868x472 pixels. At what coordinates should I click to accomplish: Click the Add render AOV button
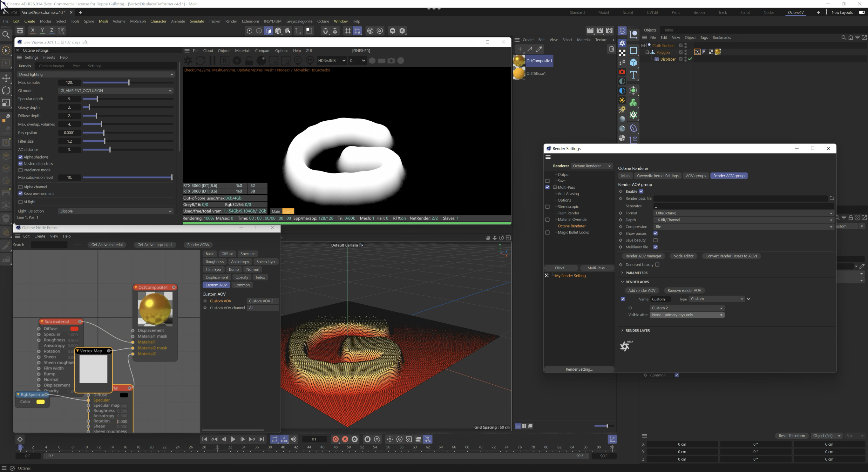tap(641, 290)
